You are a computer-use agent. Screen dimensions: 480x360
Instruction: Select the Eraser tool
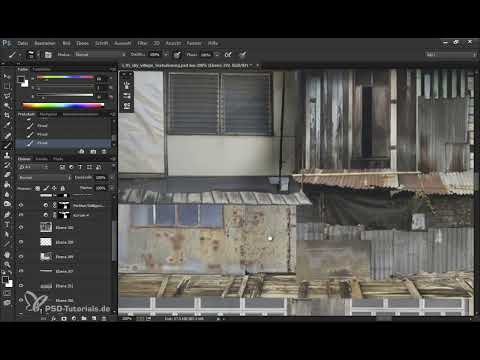[x=7, y=175]
